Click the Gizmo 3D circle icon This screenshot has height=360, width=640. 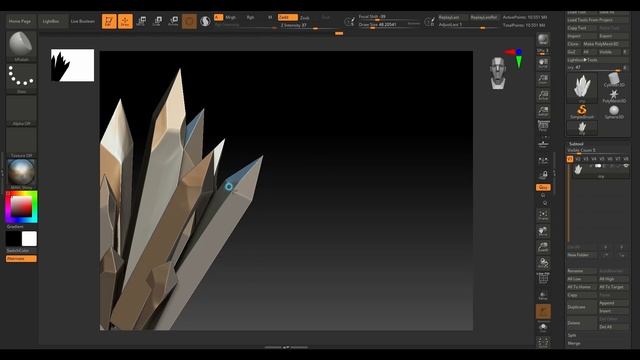click(x=189, y=21)
